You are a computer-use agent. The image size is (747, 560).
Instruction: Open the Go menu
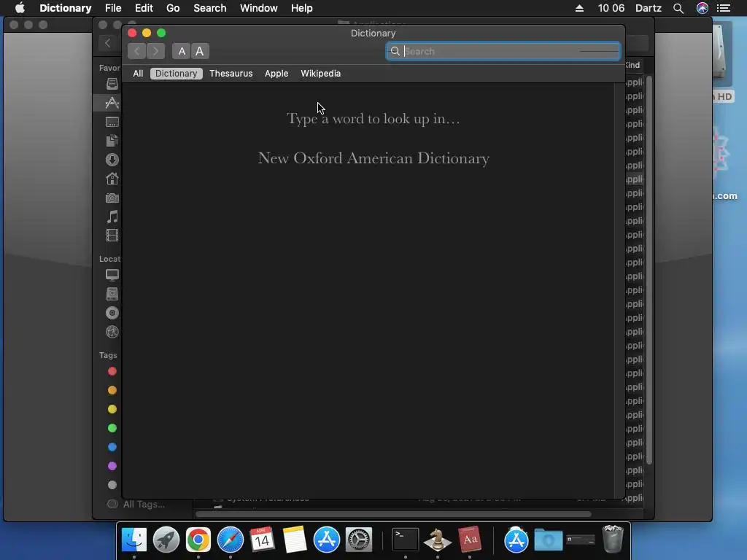tap(173, 8)
